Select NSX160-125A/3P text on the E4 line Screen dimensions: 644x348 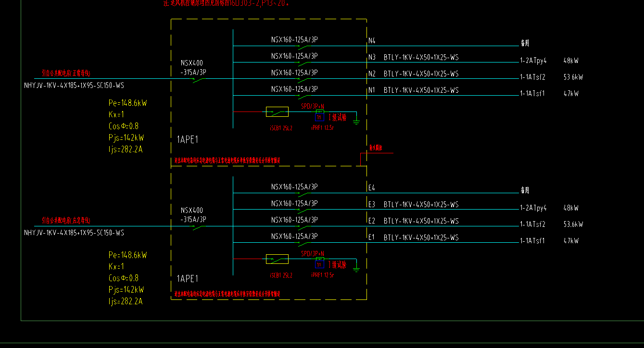tap(294, 187)
